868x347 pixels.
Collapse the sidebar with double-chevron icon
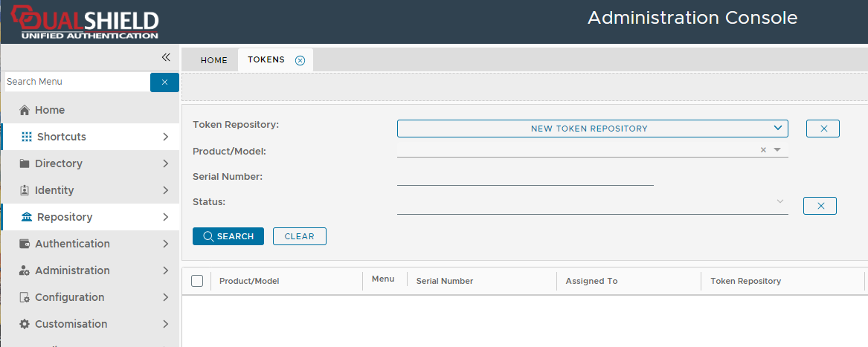(x=166, y=57)
